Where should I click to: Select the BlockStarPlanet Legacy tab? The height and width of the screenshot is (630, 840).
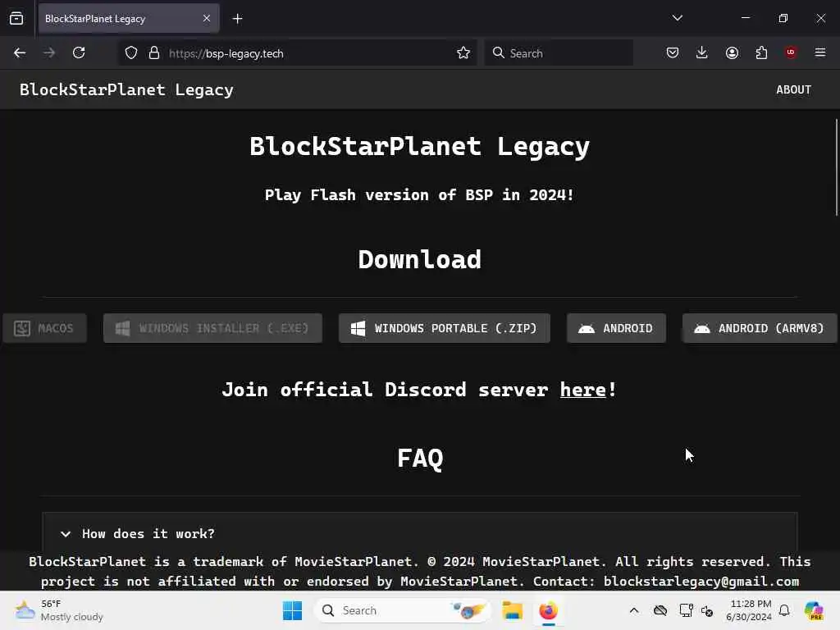coord(129,19)
